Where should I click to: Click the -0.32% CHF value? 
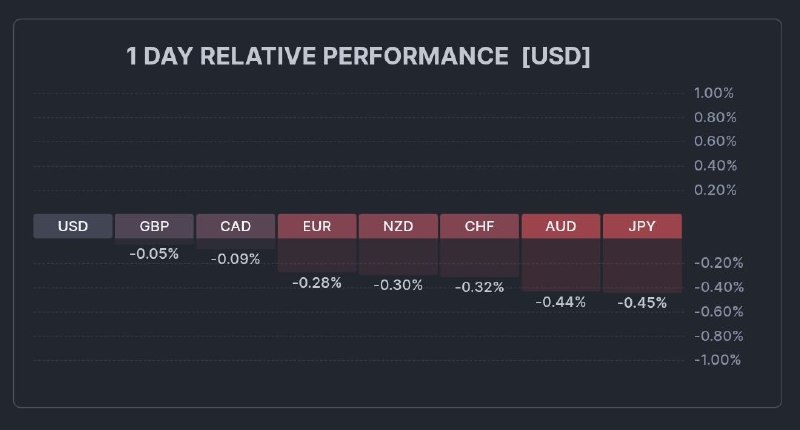[x=479, y=287]
